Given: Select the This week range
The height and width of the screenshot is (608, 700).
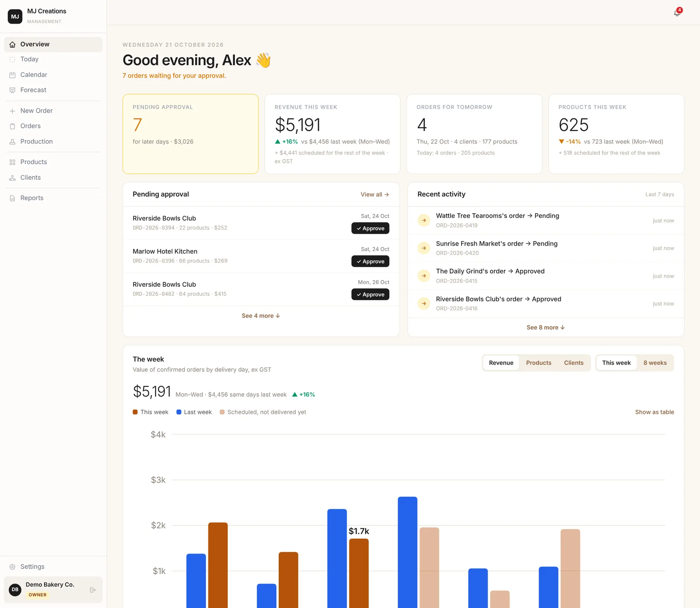Looking at the screenshot, I should click(x=616, y=363).
